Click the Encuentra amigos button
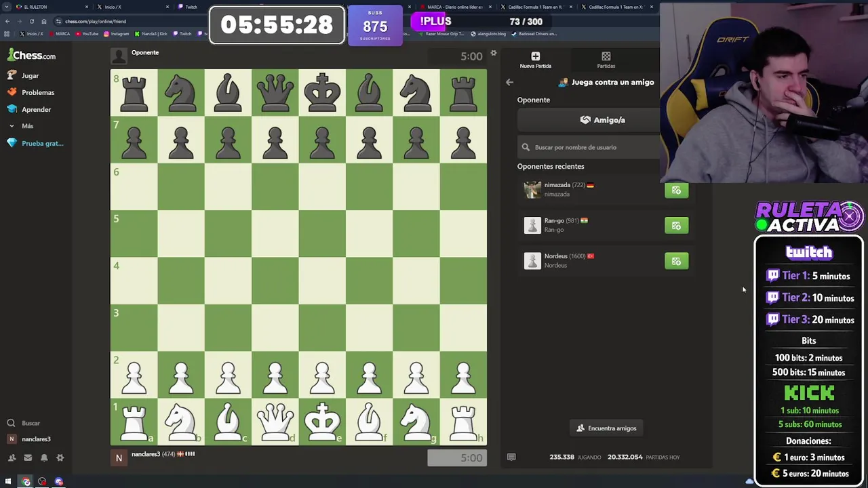The height and width of the screenshot is (488, 868). pyautogui.click(x=606, y=428)
